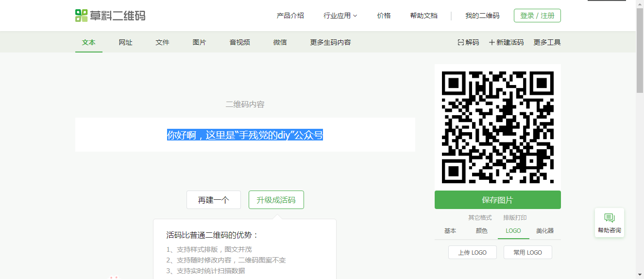The height and width of the screenshot is (279, 644).
Task: Go to 我的二维码
Action: [482, 16]
